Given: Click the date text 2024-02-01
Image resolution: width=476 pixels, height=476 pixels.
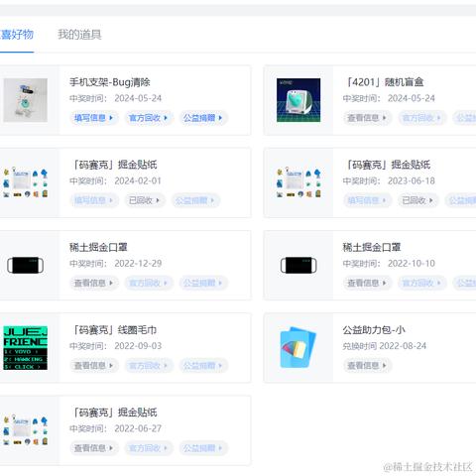Looking at the screenshot, I should [138, 181].
